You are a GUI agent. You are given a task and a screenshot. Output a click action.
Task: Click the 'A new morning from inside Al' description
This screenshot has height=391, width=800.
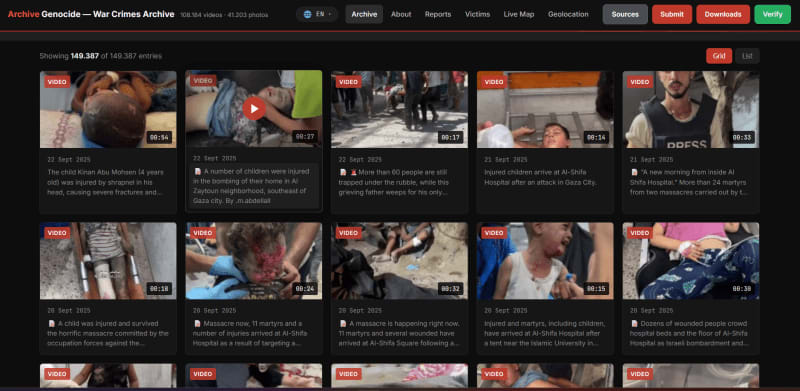(x=690, y=182)
